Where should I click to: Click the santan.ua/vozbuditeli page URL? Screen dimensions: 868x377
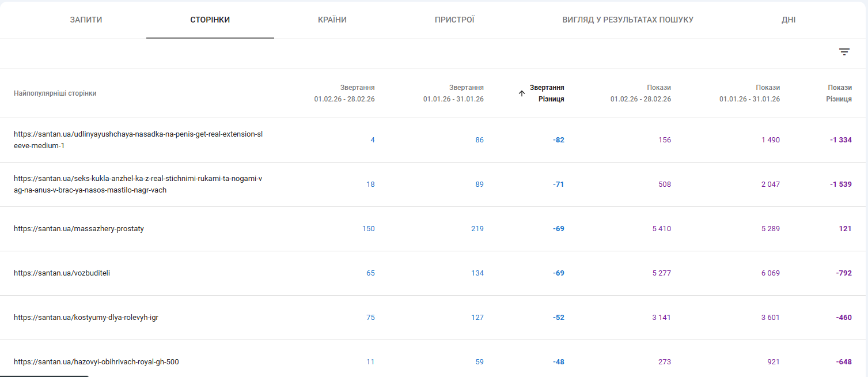point(62,273)
